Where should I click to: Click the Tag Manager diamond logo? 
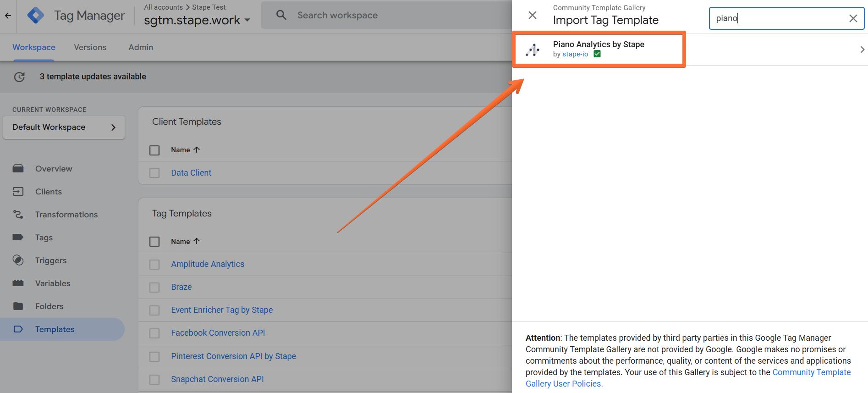[x=36, y=16]
